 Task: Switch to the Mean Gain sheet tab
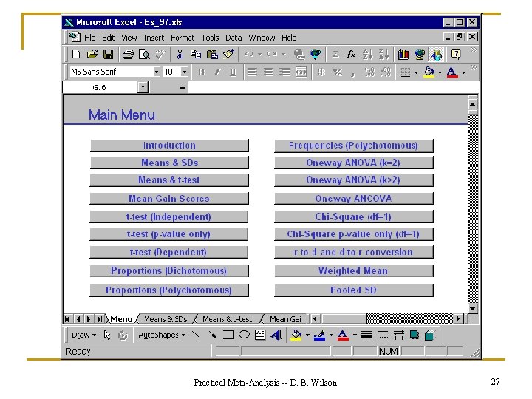(287, 319)
